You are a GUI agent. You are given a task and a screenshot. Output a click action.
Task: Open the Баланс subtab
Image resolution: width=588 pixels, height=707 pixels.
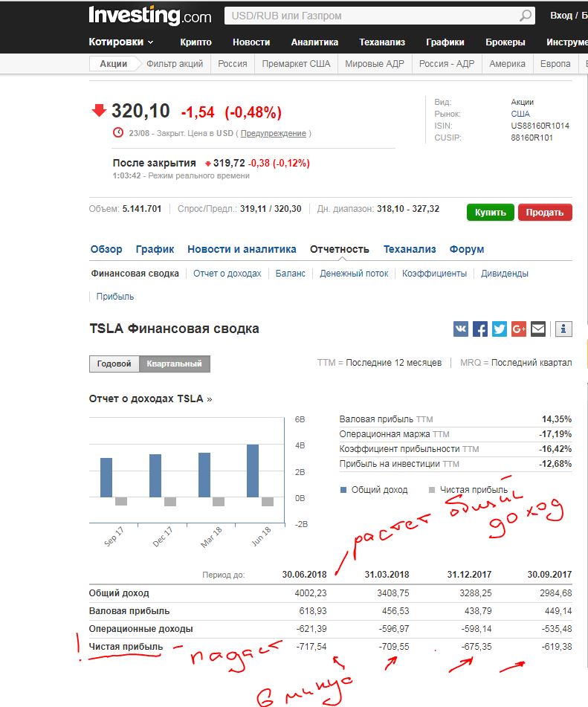pos(291,274)
